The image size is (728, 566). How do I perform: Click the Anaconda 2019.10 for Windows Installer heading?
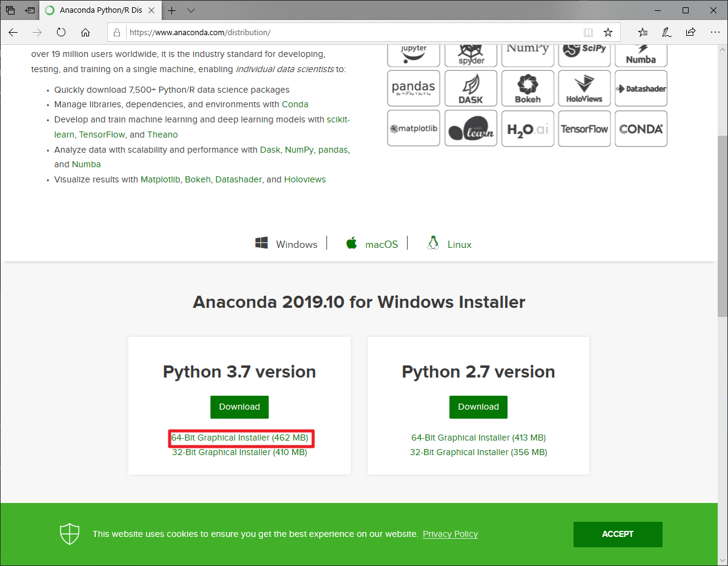pos(359,302)
